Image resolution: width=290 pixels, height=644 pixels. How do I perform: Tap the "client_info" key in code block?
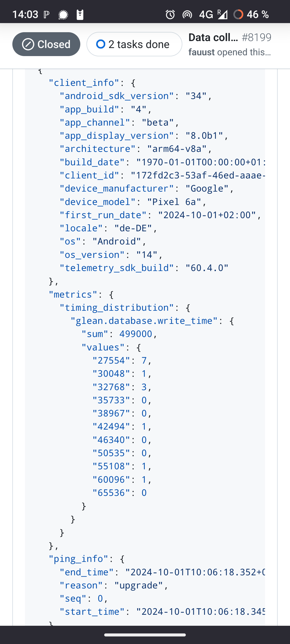click(84, 83)
